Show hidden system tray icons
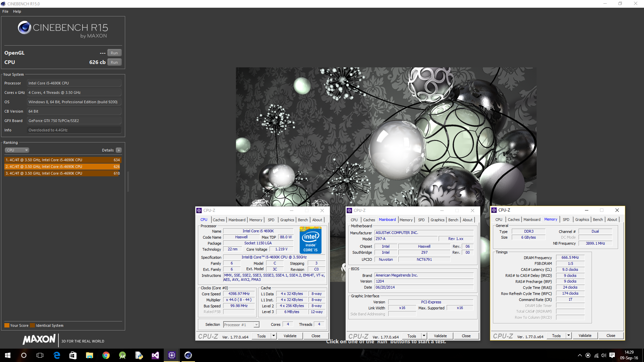 click(580, 355)
